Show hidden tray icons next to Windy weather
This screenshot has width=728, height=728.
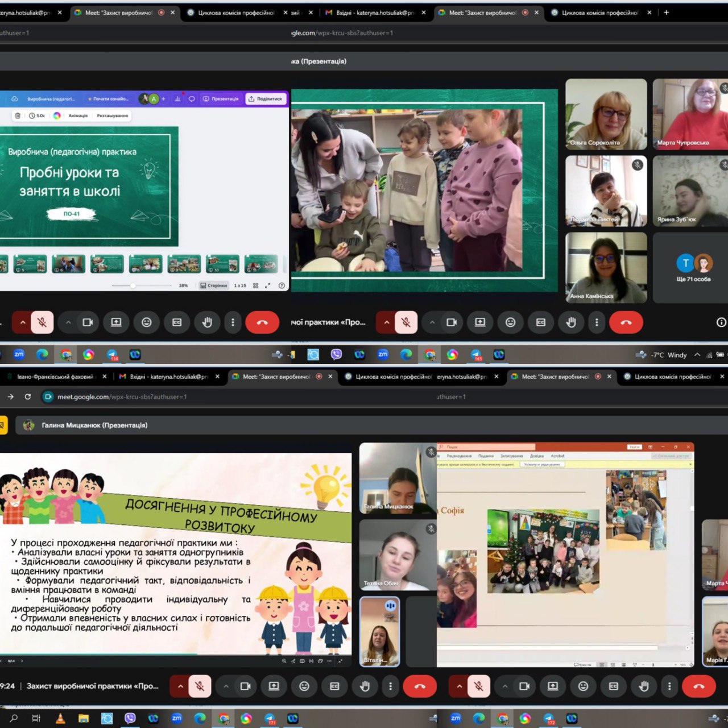(697, 355)
